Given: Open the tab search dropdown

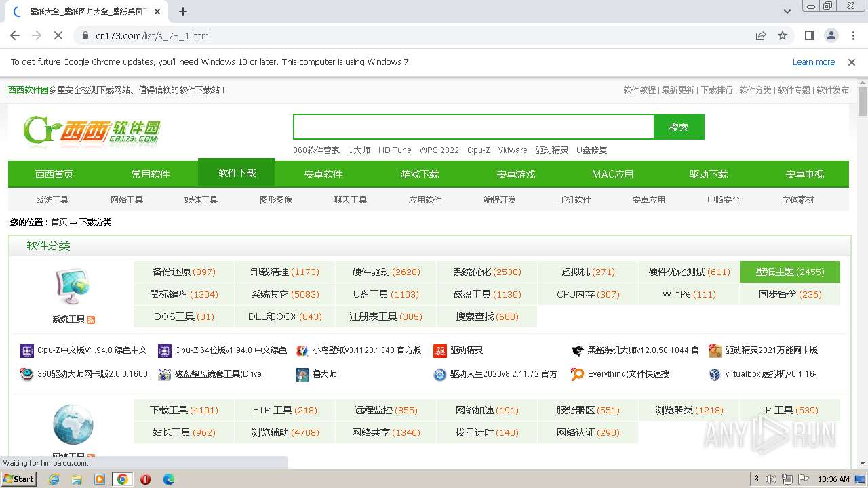Looking at the screenshot, I should 787,12.
